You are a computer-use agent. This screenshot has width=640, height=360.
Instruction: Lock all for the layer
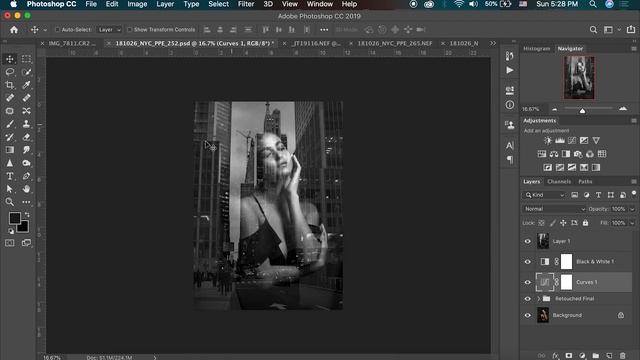tap(585, 223)
